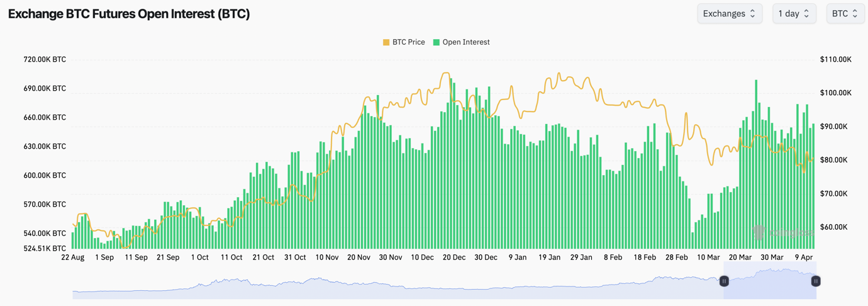Select the 10 Mar x-axis date label
Viewport: 868px width, 306px height.
coord(708,258)
